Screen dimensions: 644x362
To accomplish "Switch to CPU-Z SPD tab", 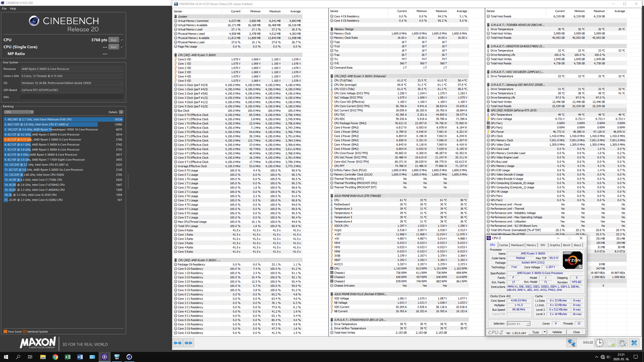I will coord(543,245).
